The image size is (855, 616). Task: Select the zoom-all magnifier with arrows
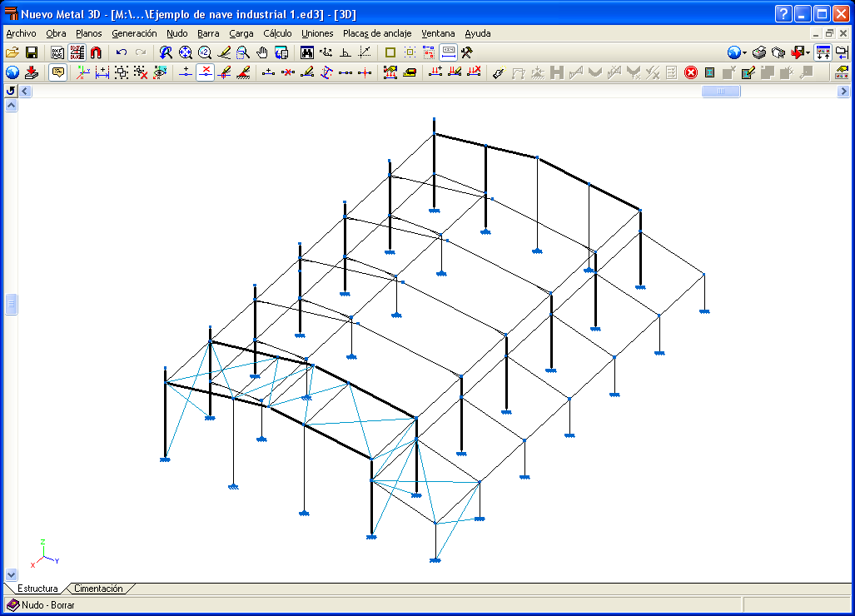(x=186, y=52)
